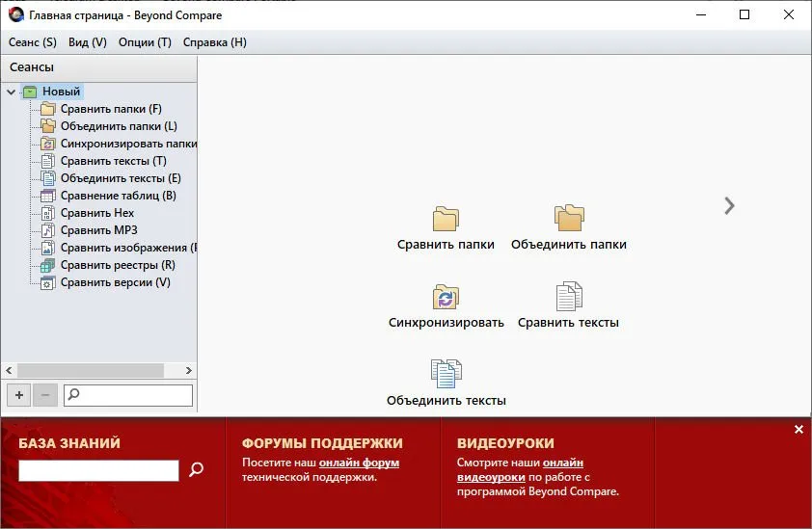Open the Опции (T) menu
This screenshot has height=529, width=812.
coord(145,42)
